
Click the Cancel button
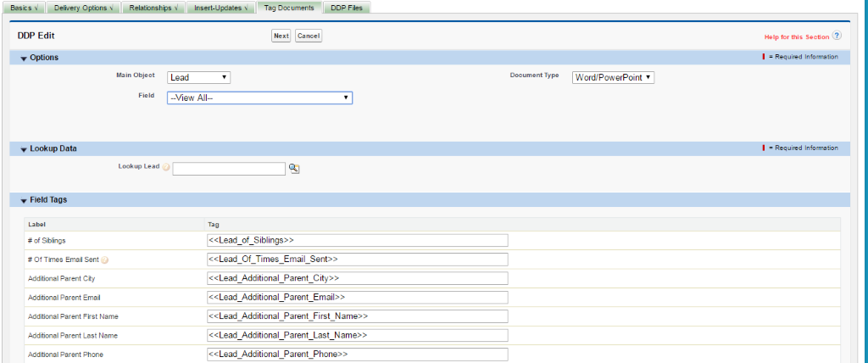[x=309, y=36]
